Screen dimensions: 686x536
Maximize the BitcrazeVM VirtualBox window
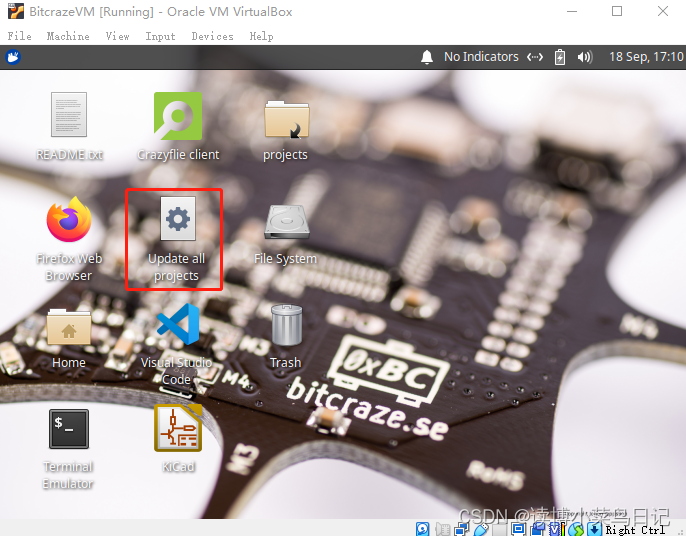pyautogui.click(x=617, y=11)
